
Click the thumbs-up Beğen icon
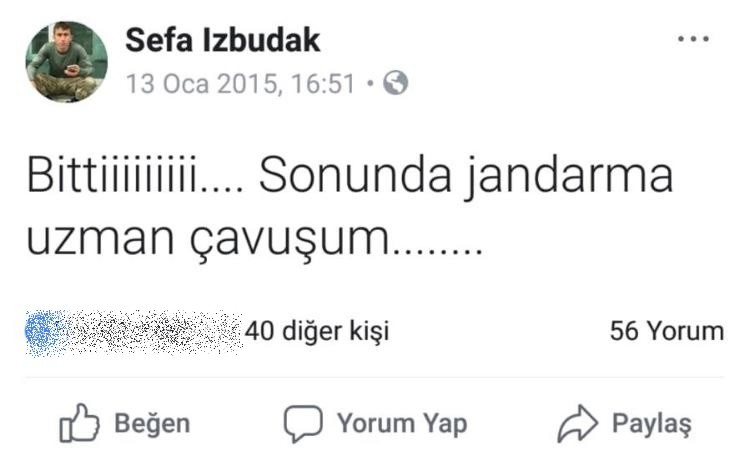coord(79,423)
